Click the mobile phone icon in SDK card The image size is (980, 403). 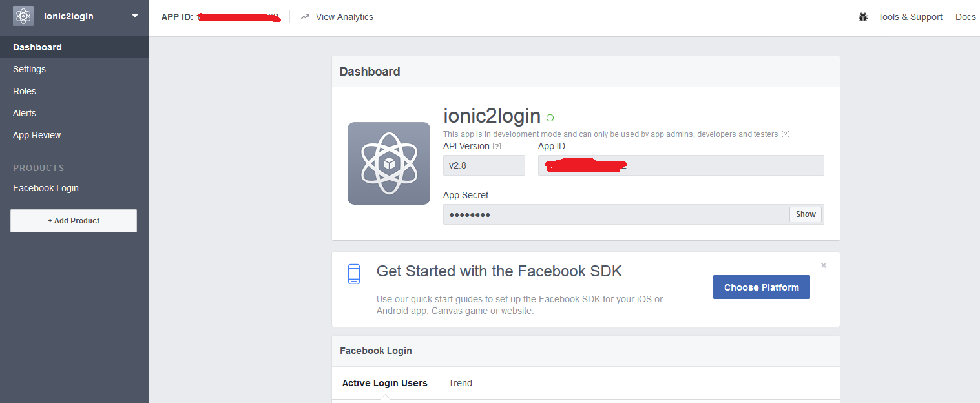(354, 273)
